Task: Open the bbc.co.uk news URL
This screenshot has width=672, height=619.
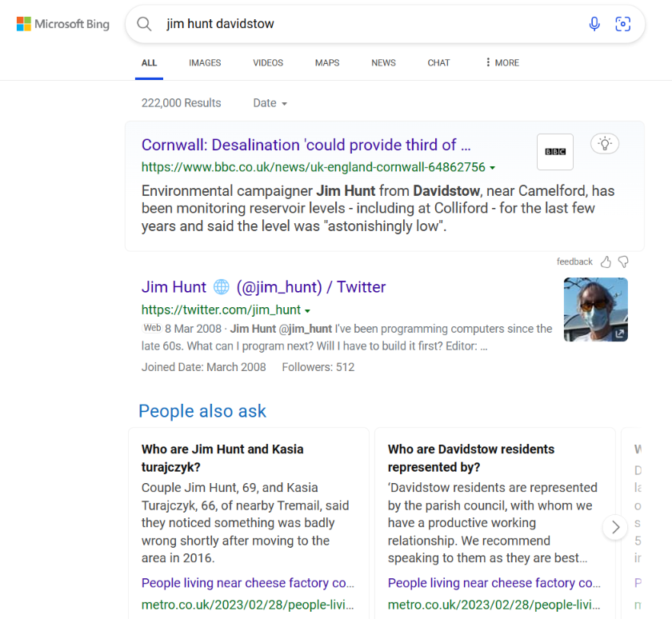Action: pyautogui.click(x=314, y=167)
